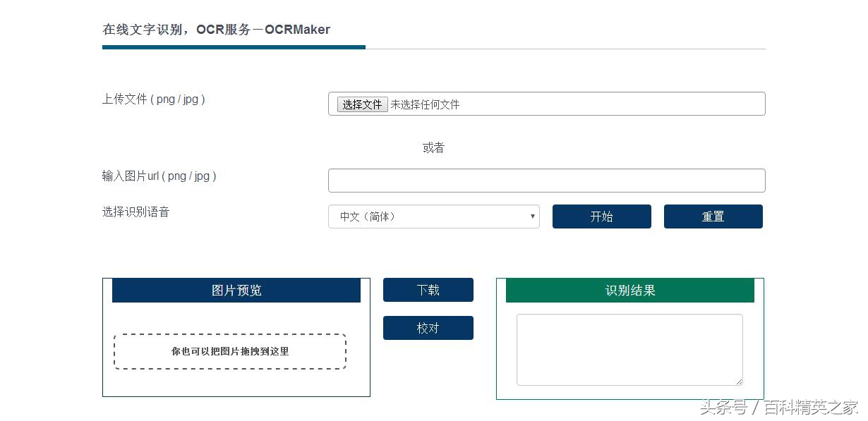Expand the recognition language selection arrow
868x421 pixels.
[x=533, y=216]
